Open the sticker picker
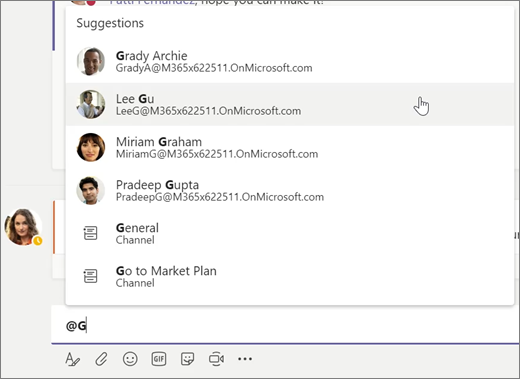Viewport: 520px width, 379px height. point(187,359)
